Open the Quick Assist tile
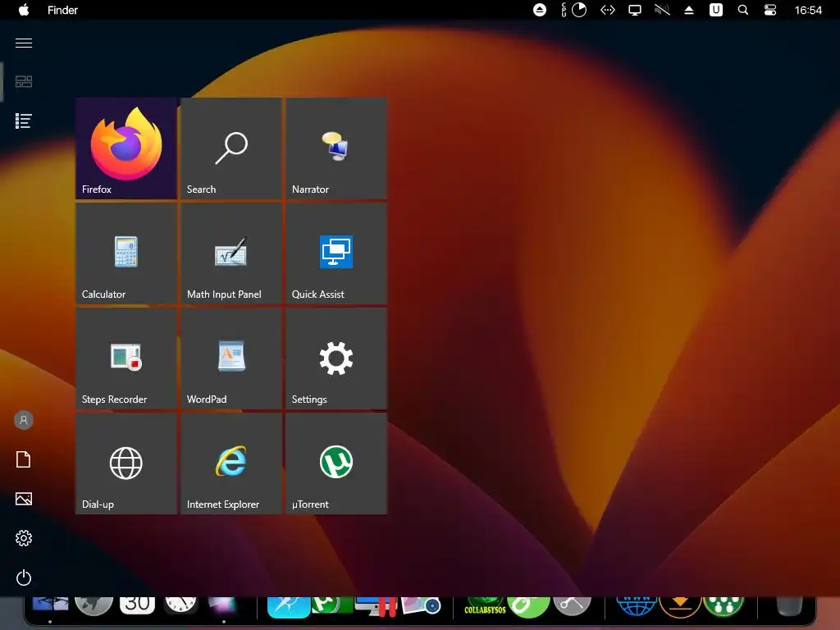The width and height of the screenshot is (840, 630). 336,253
